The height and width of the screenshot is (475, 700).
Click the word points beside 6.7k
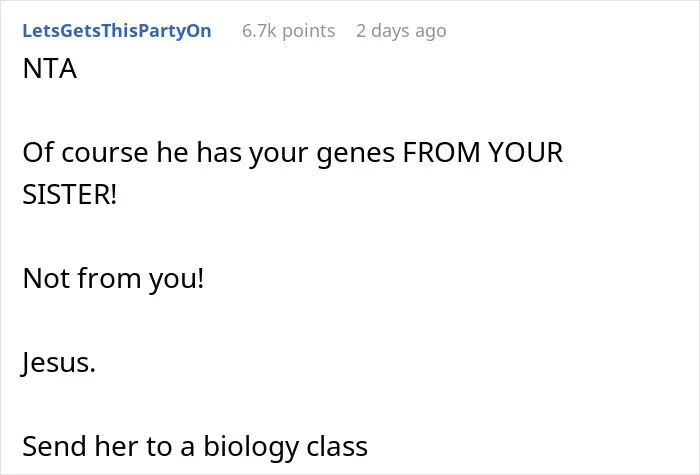click(309, 31)
